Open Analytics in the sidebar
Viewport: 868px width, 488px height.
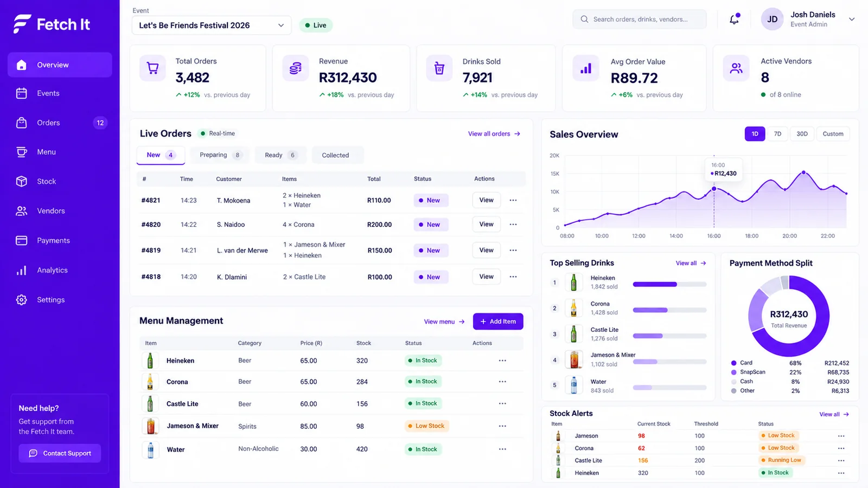click(60, 270)
